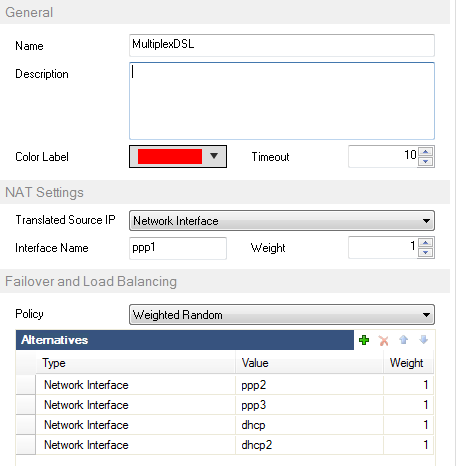Open the Translated Source IP dropdown
Screen dimensions: 459x466
pyautogui.click(x=282, y=221)
